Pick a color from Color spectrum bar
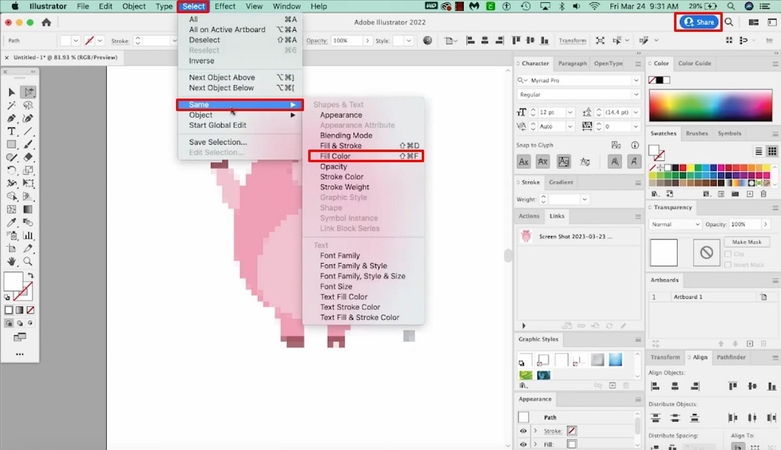 tap(710, 106)
